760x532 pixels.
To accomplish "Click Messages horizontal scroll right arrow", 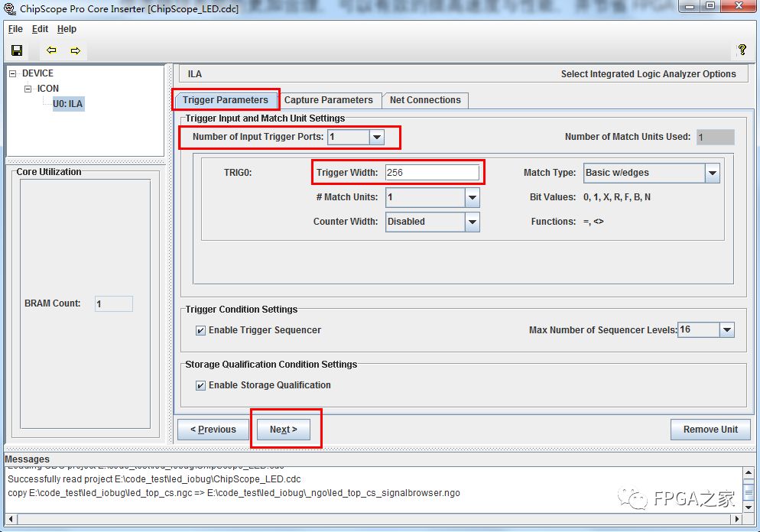I will 737,519.
